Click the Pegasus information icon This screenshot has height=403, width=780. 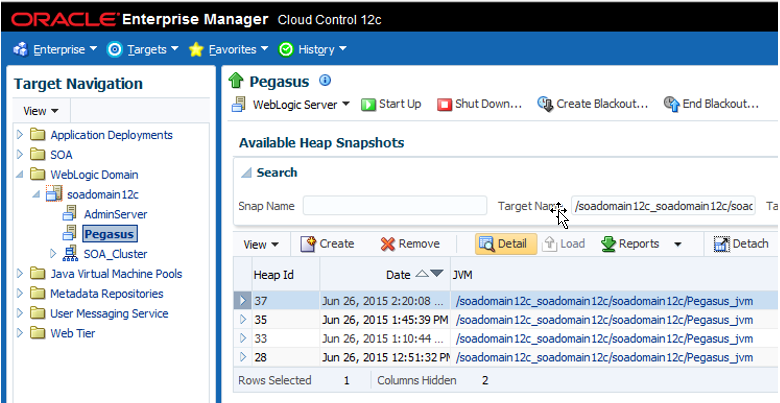(325, 80)
